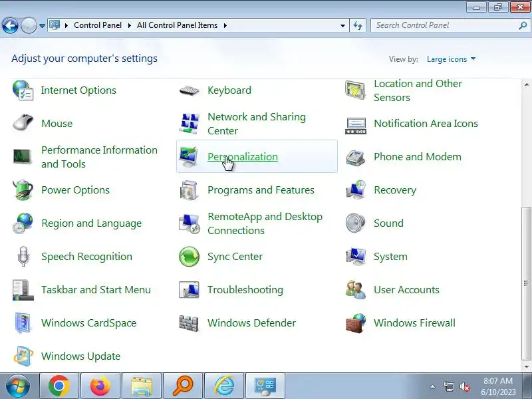
Task: Click the Troubleshooting text link
Action: pyautogui.click(x=245, y=290)
